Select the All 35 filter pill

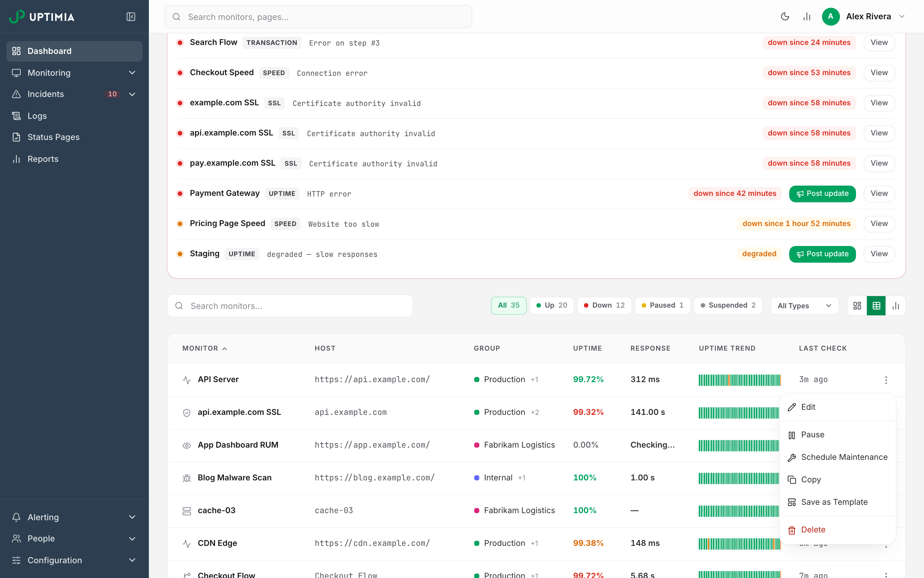pos(509,305)
